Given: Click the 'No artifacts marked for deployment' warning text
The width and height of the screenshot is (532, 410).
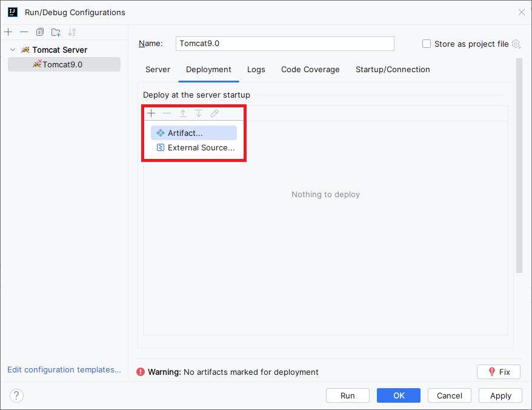Looking at the screenshot, I should pyautogui.click(x=251, y=372).
